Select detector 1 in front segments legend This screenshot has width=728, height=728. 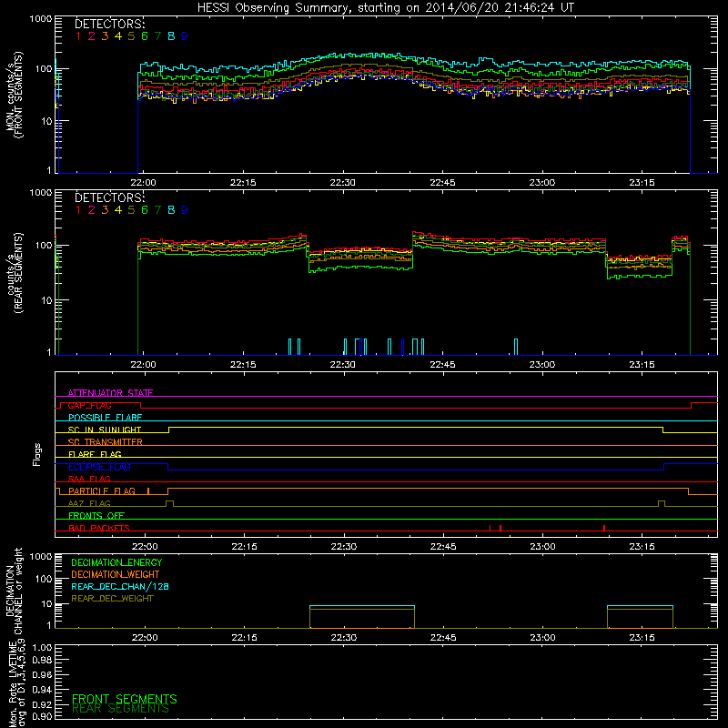click(78, 36)
